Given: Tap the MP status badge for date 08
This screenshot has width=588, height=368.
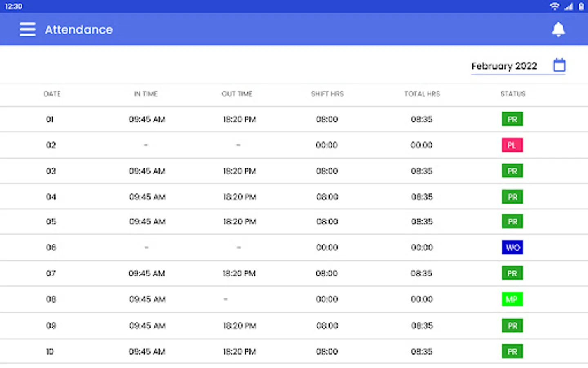Looking at the screenshot, I should tap(512, 299).
